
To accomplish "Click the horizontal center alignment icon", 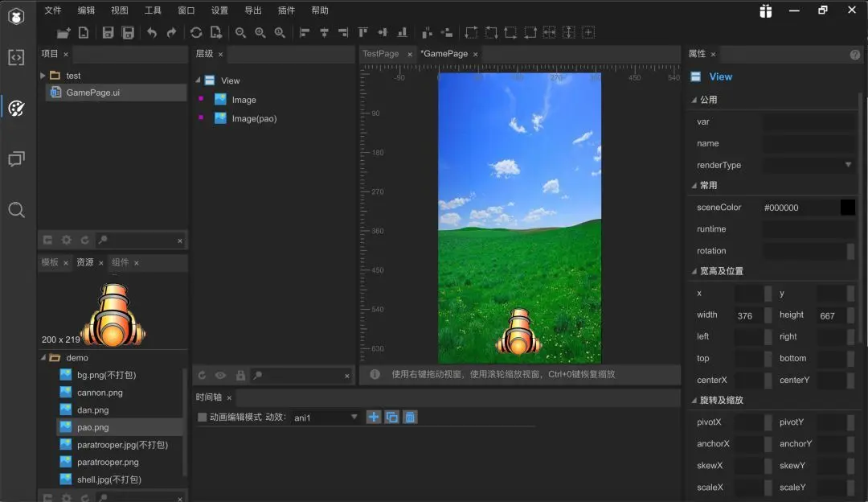I will point(322,32).
